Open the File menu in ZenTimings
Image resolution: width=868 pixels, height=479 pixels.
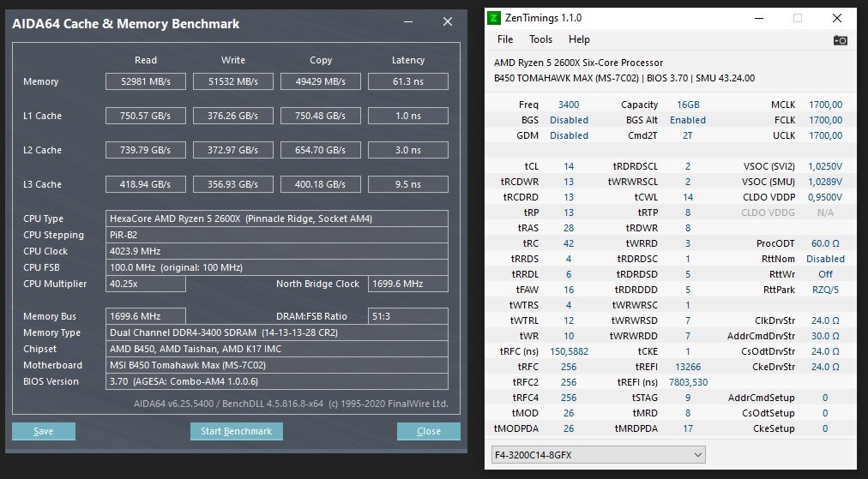coord(505,39)
